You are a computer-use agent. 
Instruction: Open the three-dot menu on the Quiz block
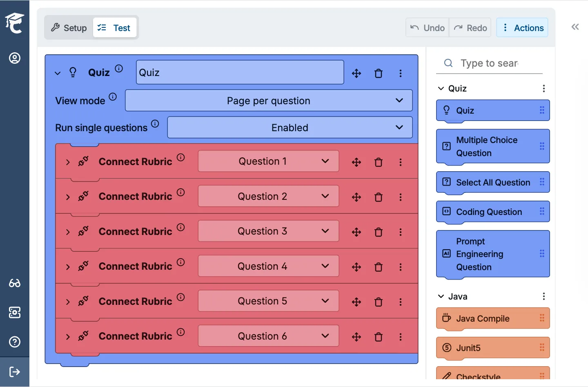tap(401, 73)
